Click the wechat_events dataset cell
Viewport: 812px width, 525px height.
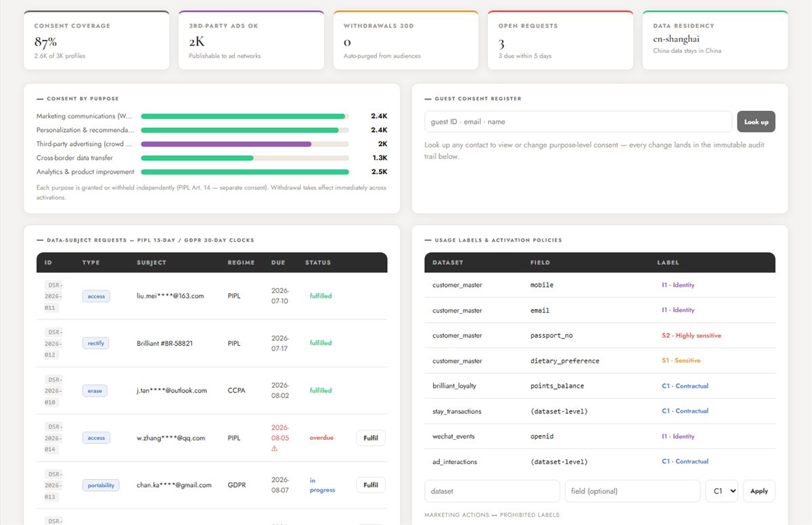click(x=453, y=436)
